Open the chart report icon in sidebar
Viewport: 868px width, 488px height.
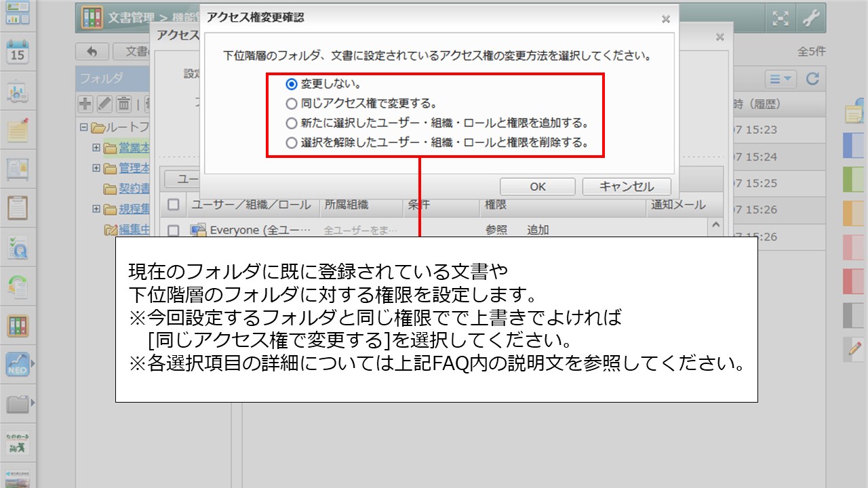pyautogui.click(x=18, y=91)
